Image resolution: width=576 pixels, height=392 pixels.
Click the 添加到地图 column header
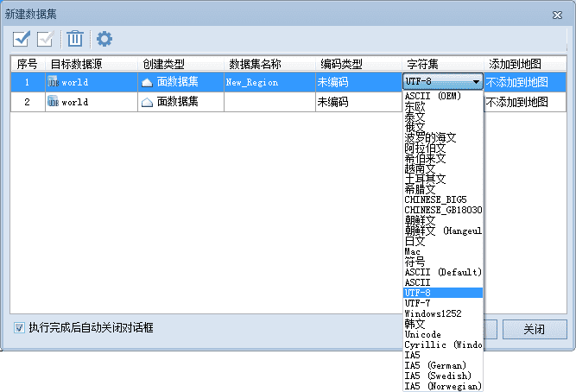click(x=525, y=64)
